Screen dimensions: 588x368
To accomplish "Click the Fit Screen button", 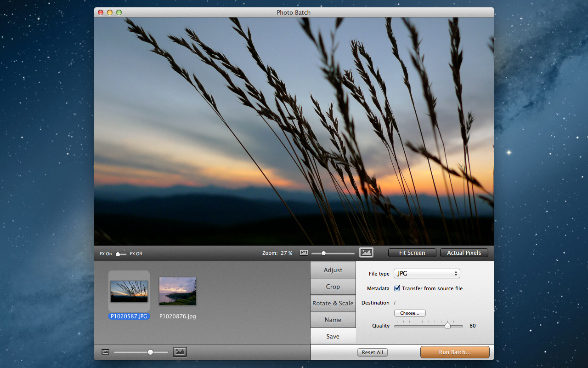I will [x=412, y=253].
